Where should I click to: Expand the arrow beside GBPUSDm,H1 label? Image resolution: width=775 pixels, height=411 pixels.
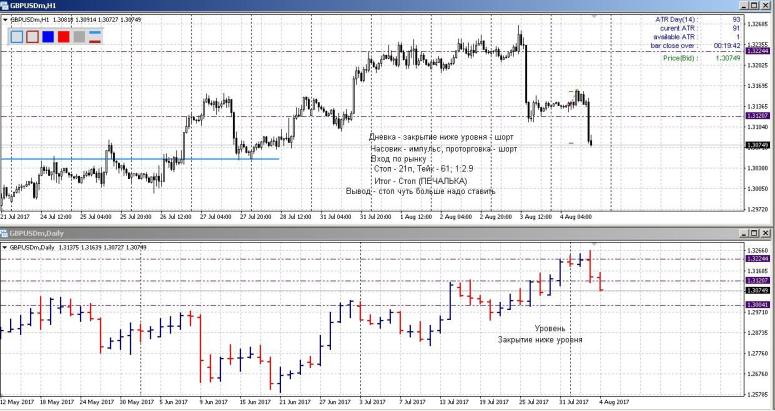[4, 19]
